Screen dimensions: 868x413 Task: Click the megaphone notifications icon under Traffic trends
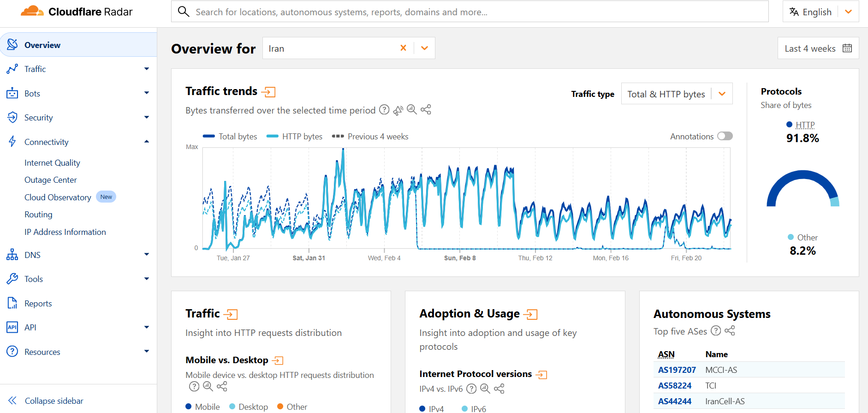pyautogui.click(x=398, y=110)
